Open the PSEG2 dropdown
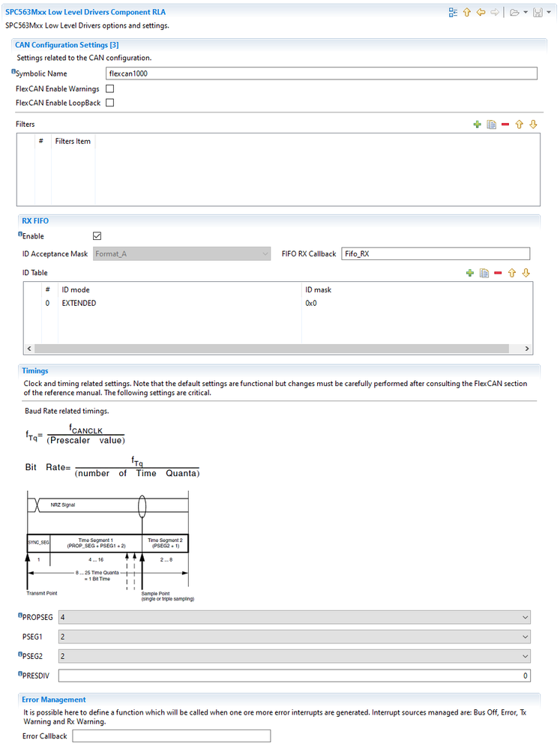 tap(295, 656)
